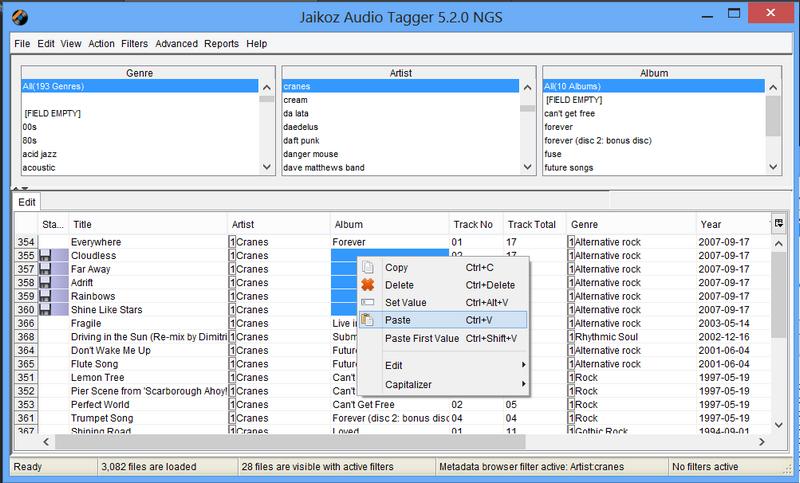The width and height of the screenshot is (800, 483).
Task: Select future songs in Album list
Action: [654, 167]
